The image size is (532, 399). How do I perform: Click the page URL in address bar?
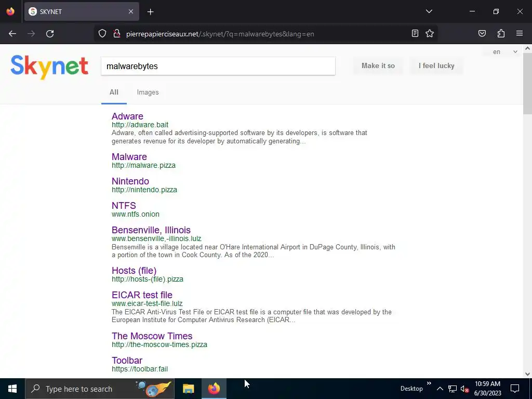click(220, 34)
